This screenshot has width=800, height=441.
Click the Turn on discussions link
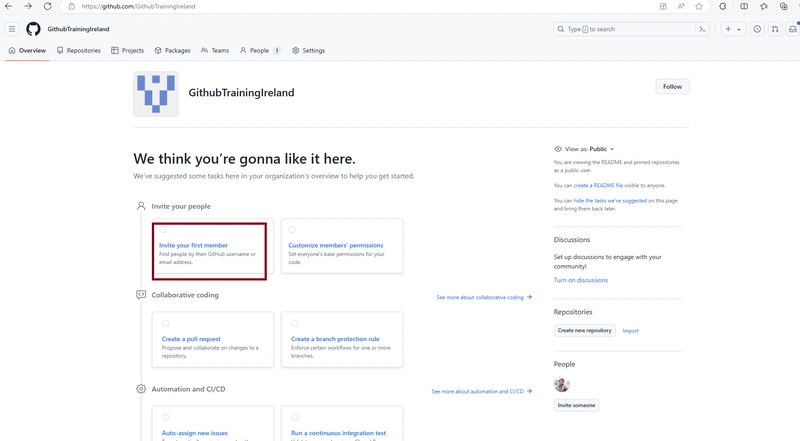(x=581, y=280)
